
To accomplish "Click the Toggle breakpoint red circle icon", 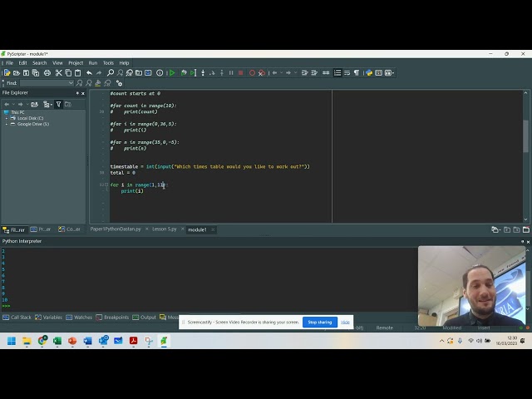I will coord(252,72).
